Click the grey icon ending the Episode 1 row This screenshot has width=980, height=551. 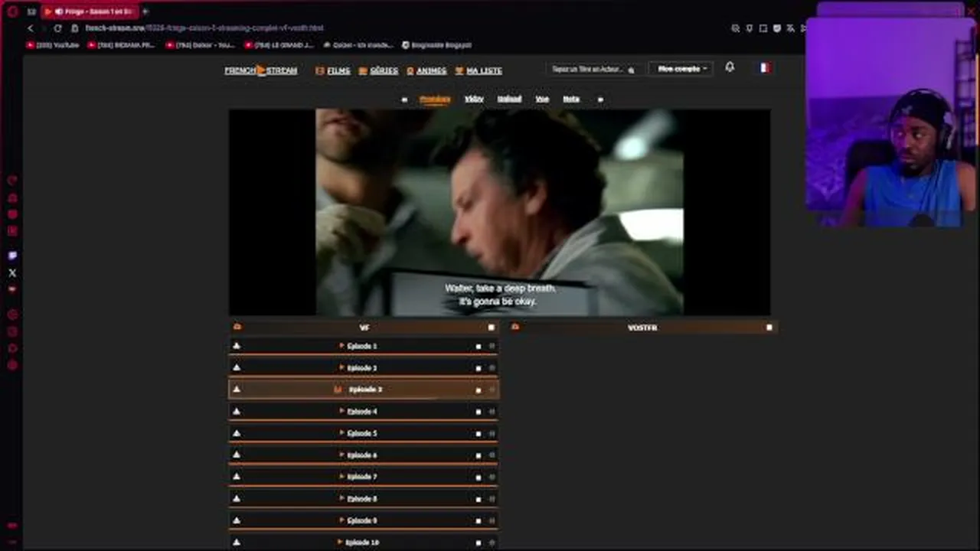point(492,347)
